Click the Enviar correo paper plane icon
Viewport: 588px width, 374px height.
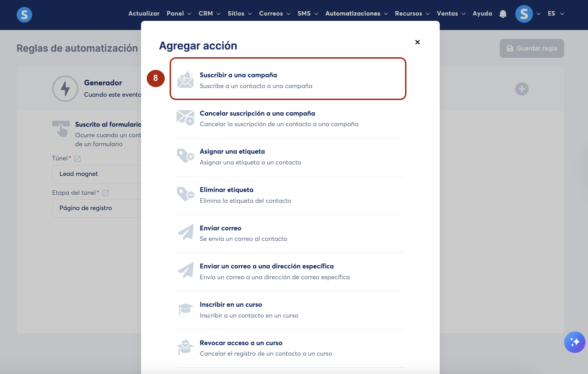click(185, 232)
